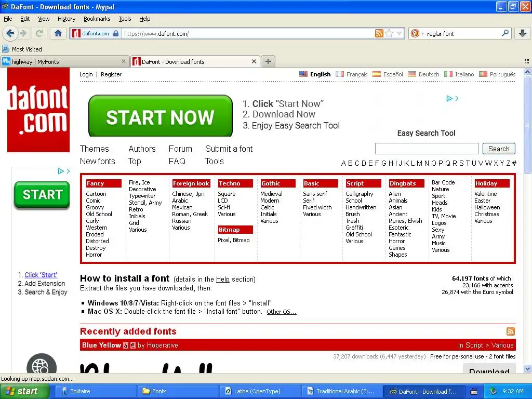Click the Spanish flag icon
Screen dimensions: 532x399
(376, 74)
